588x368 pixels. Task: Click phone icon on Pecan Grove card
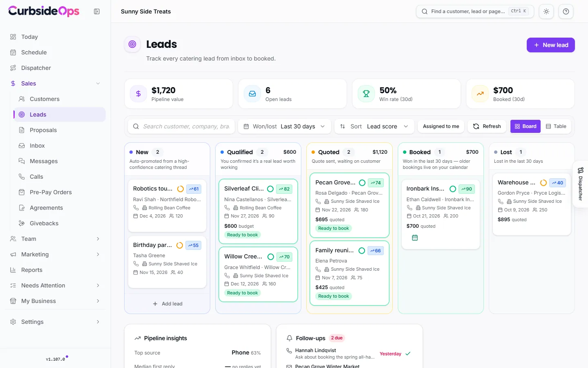tap(318, 201)
